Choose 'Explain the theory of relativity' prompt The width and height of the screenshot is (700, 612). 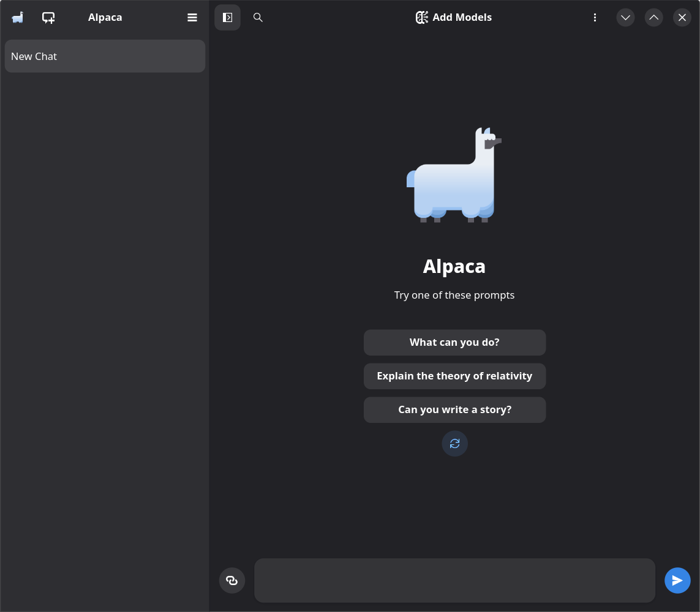click(454, 376)
